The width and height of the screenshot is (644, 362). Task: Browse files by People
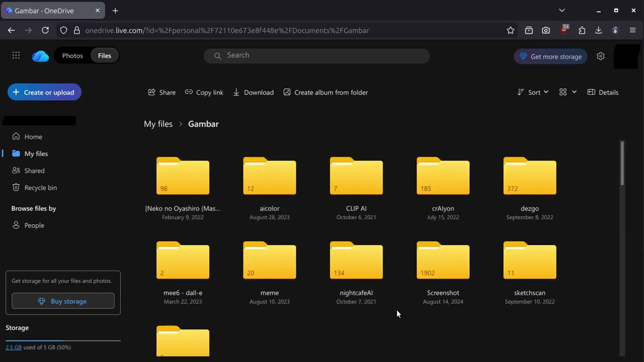point(34,225)
